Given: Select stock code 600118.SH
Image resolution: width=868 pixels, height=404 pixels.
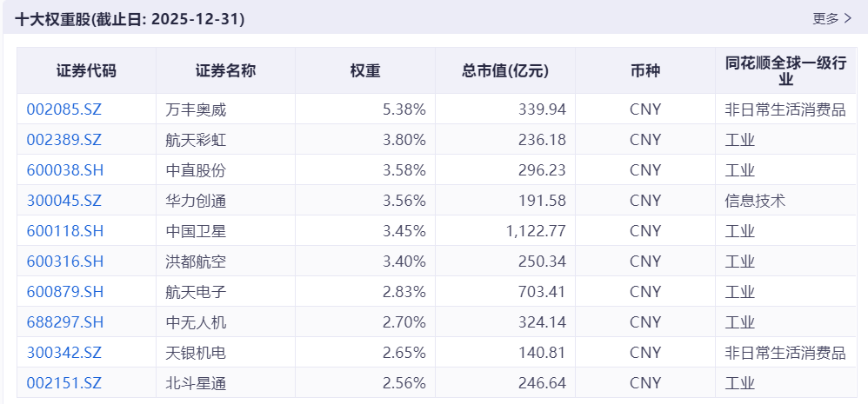Looking at the screenshot, I should pyautogui.click(x=65, y=231).
